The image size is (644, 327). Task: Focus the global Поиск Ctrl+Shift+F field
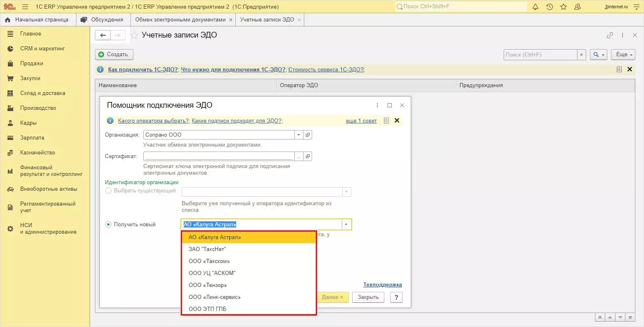pyautogui.click(x=461, y=7)
